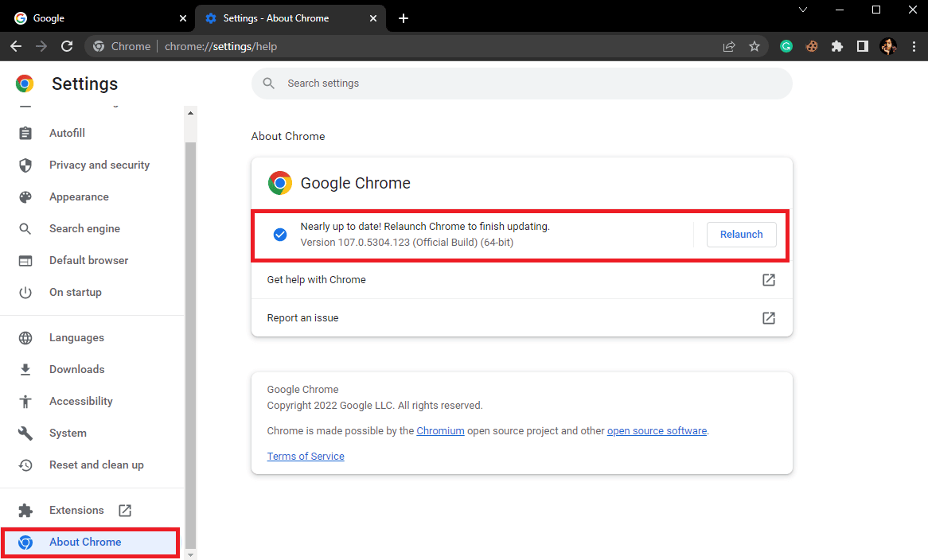Click the Relaunch button
The width and height of the screenshot is (928, 560).
pyautogui.click(x=742, y=235)
